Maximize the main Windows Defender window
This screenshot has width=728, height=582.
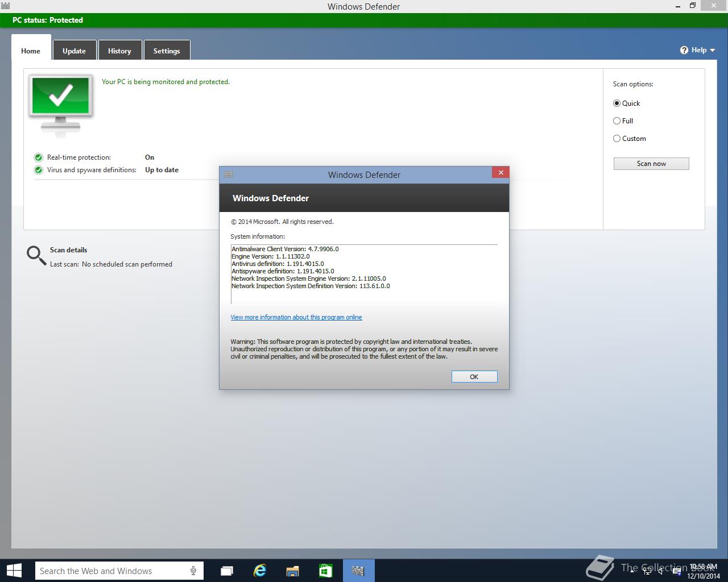click(692, 6)
